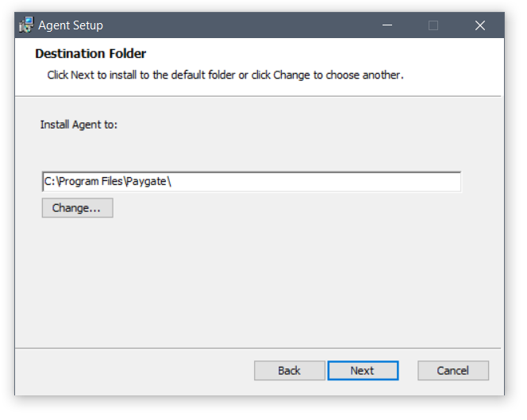The width and height of the screenshot is (527, 420).
Task: Place cursor at end of Paygate path
Action: click(172, 182)
